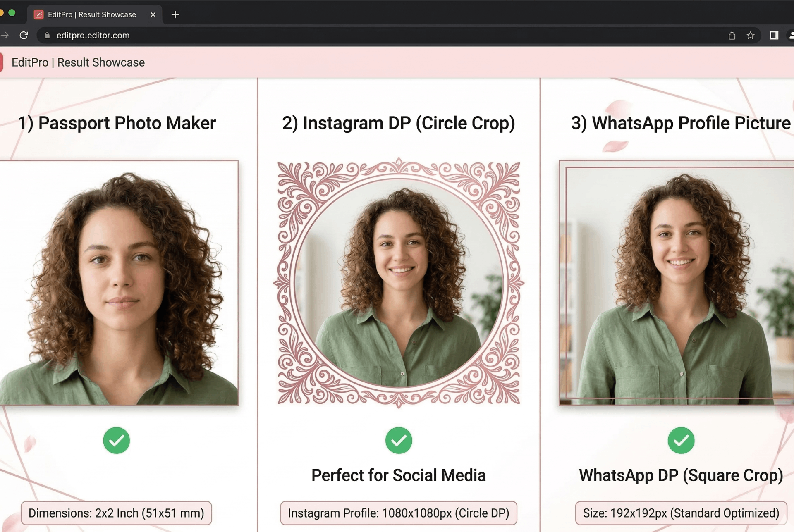Image resolution: width=794 pixels, height=532 pixels.
Task: Toggle the bookmark star for this page
Action: [x=751, y=36]
